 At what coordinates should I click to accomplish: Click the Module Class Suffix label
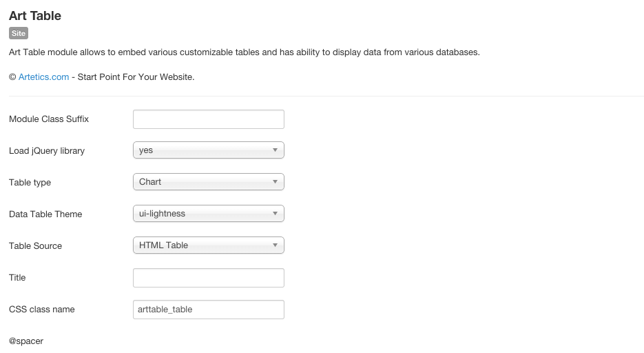(x=49, y=119)
